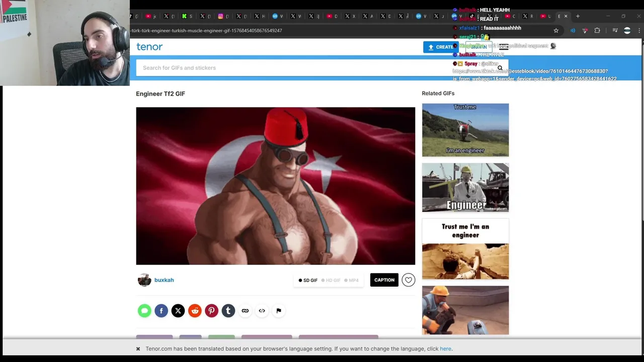
Task: Share the GIF on Tumblr
Action: pos(228,311)
